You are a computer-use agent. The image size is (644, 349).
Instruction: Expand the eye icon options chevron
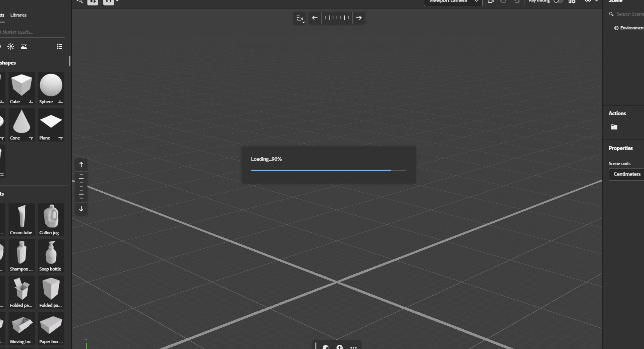[x=596, y=1]
